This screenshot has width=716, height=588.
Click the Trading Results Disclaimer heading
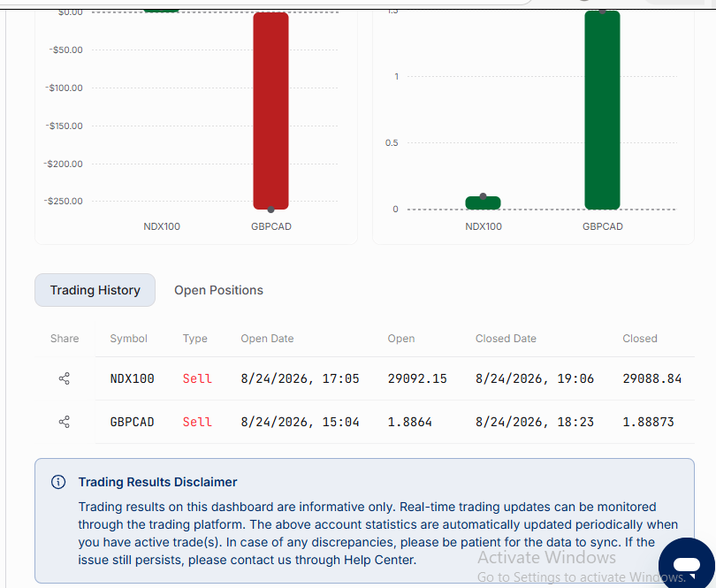click(157, 482)
